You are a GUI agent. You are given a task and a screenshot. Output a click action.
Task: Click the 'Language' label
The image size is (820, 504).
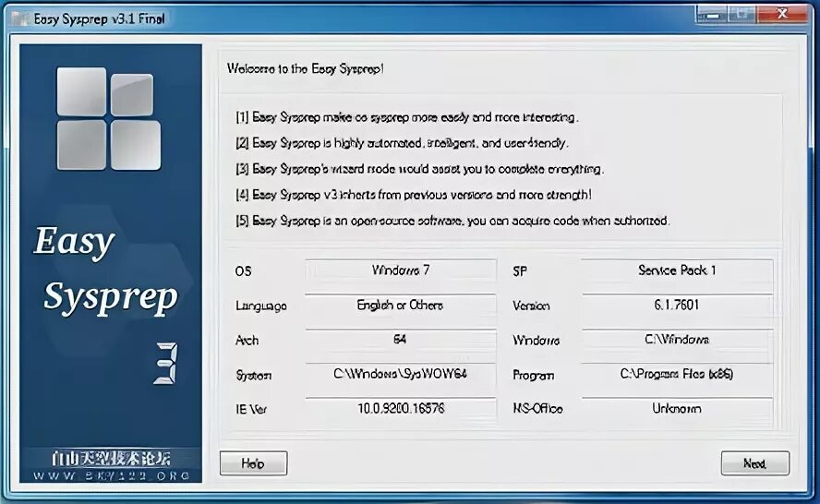pyautogui.click(x=261, y=306)
